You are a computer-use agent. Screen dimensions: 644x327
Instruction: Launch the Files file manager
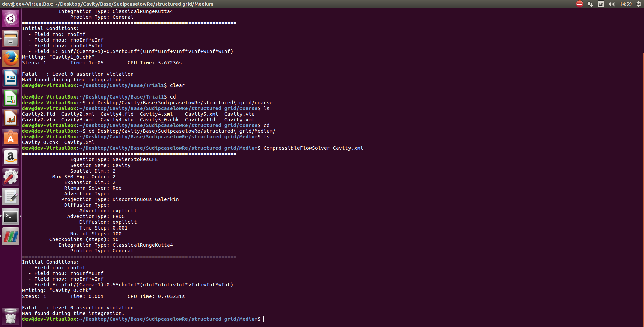(11, 39)
